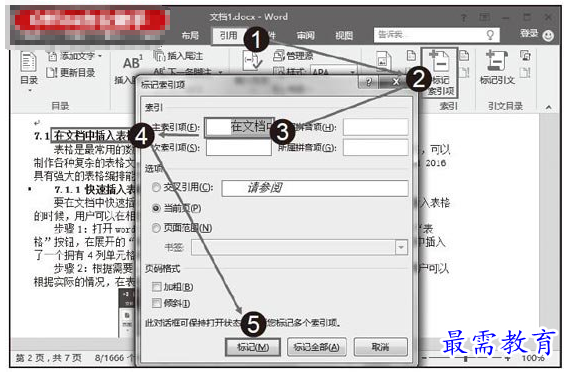
Task: Open the Table of Contents (目录) gallery icon
Action: click(x=29, y=61)
